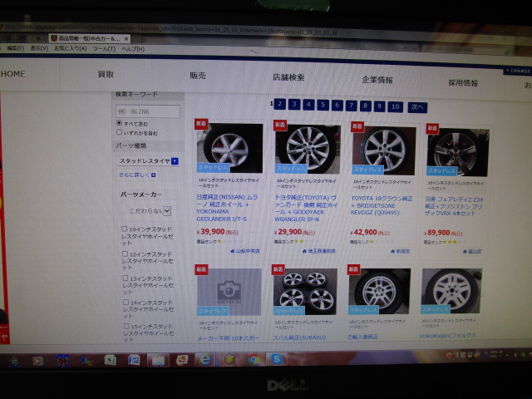The image size is (532, 399).
Task: Open the 買取 navigation item
Action: [106, 74]
